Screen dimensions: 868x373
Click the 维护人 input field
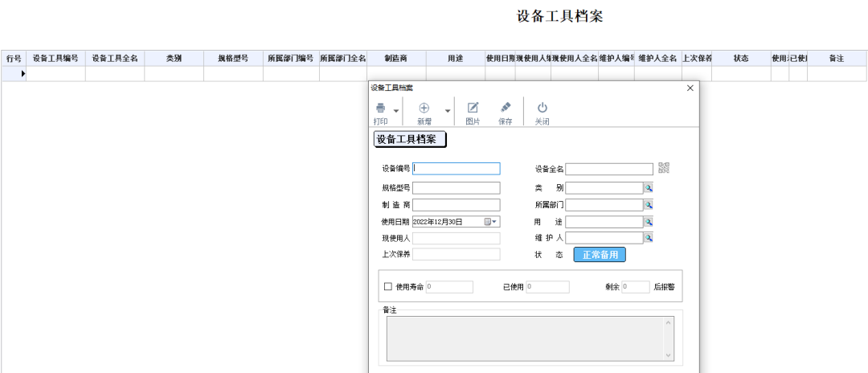(604, 238)
